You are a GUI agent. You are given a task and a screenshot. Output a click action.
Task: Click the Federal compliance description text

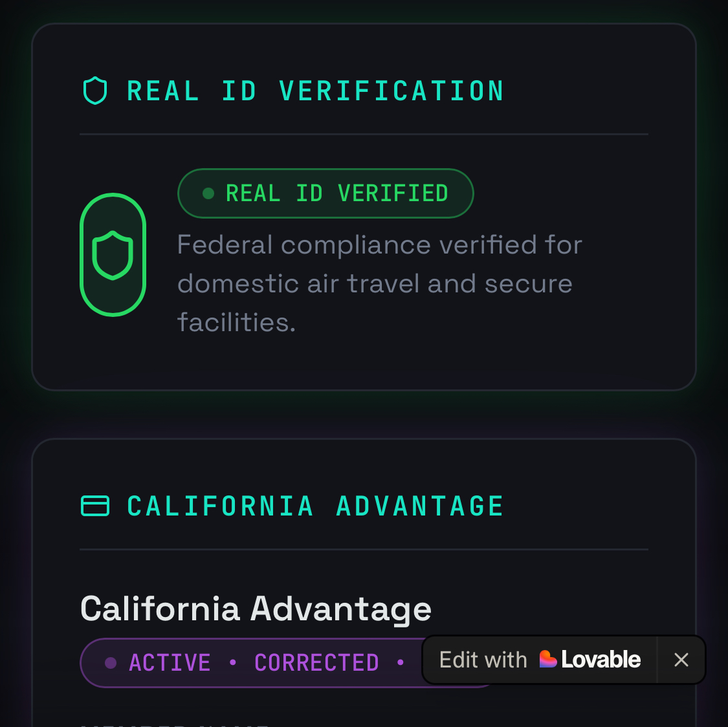(x=379, y=283)
